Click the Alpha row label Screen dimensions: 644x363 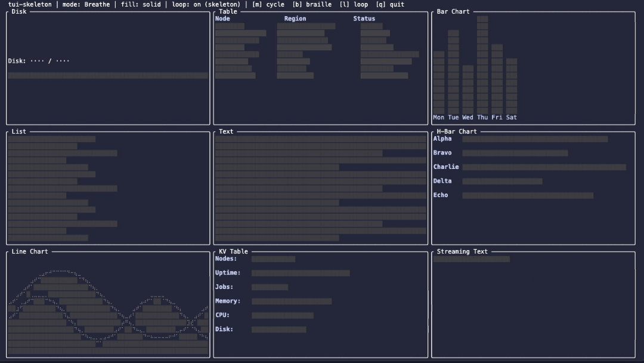click(x=442, y=139)
